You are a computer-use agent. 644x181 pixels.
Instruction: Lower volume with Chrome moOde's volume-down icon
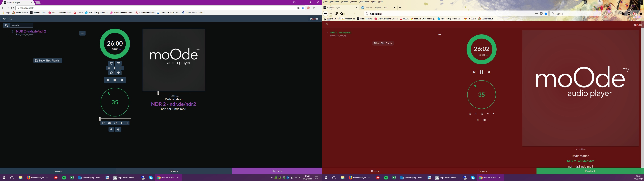pos(112,129)
